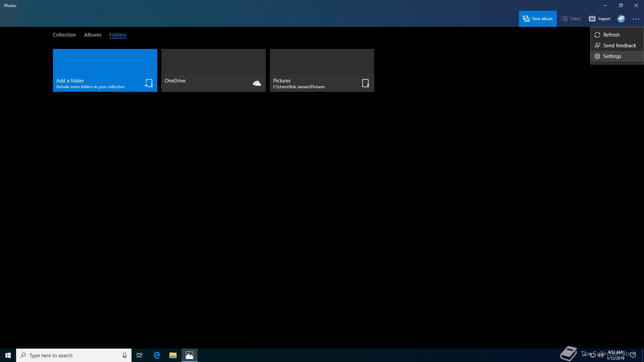Close the three-dot overflow menu
The image size is (644, 362).
[x=636, y=19]
